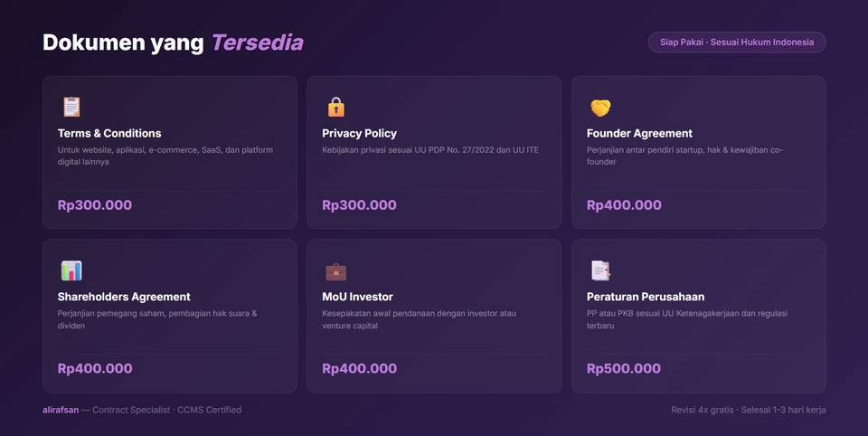Click the Rp500.000 price
Screen dimensions: 868x436
[x=624, y=368]
